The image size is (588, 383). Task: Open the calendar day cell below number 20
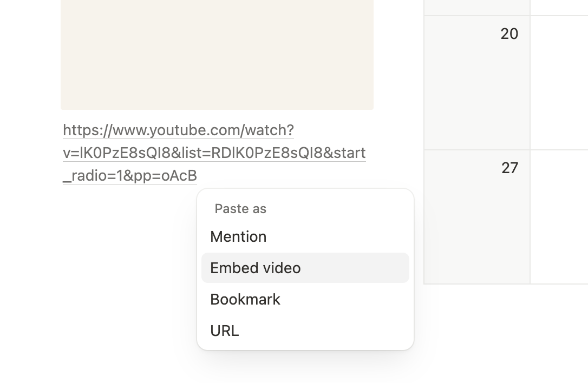click(x=477, y=94)
